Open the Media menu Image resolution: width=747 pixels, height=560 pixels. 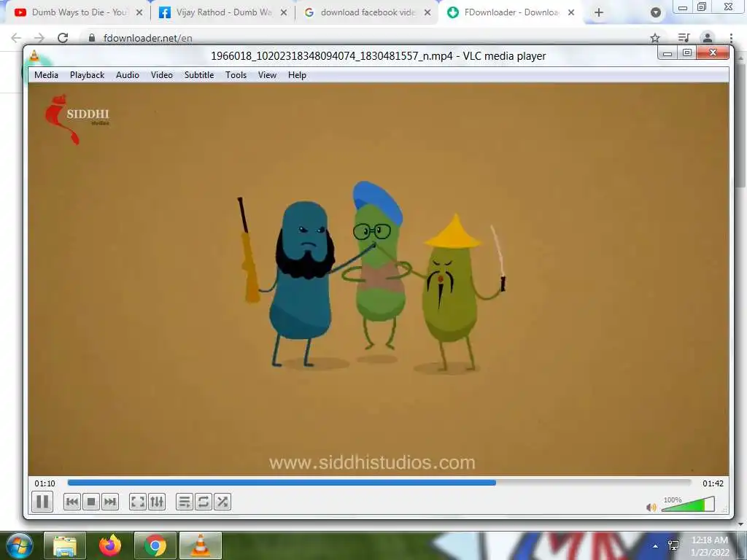[46, 75]
